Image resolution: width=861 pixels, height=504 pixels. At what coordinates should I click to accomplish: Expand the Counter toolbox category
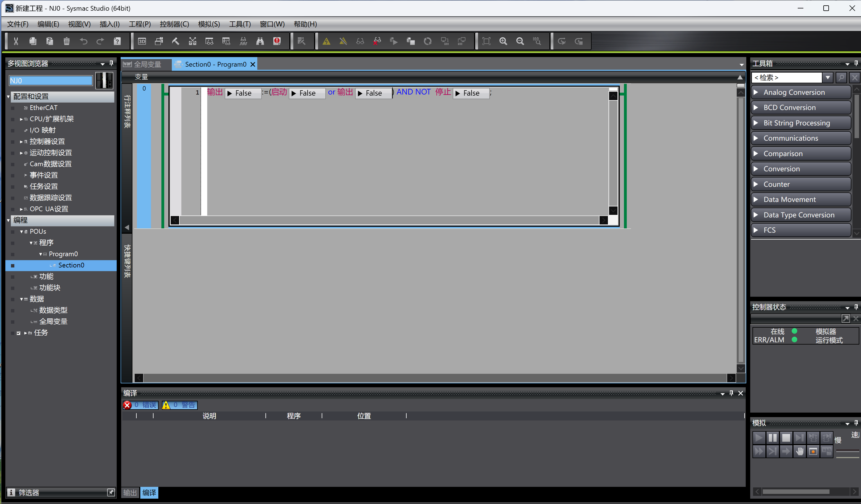[801, 184]
